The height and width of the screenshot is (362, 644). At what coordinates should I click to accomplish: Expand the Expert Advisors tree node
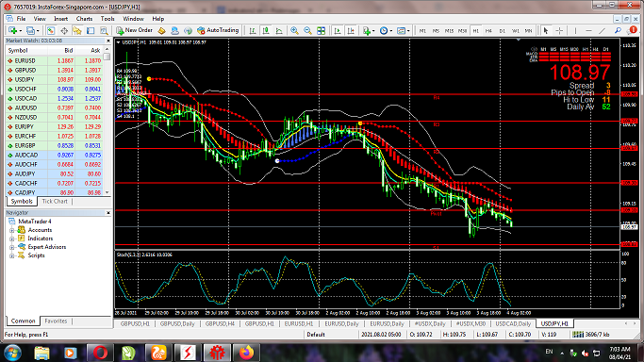pyautogui.click(x=12, y=247)
